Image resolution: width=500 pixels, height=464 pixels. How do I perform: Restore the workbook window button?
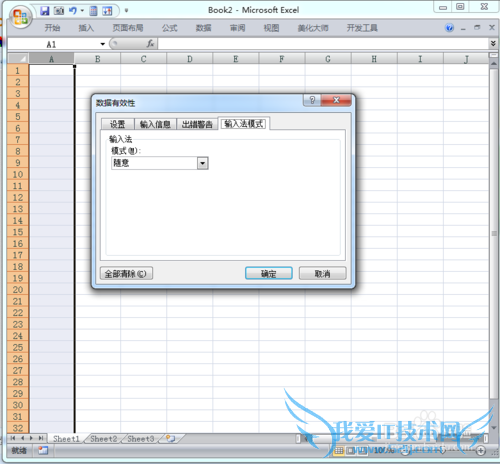pos(477,28)
